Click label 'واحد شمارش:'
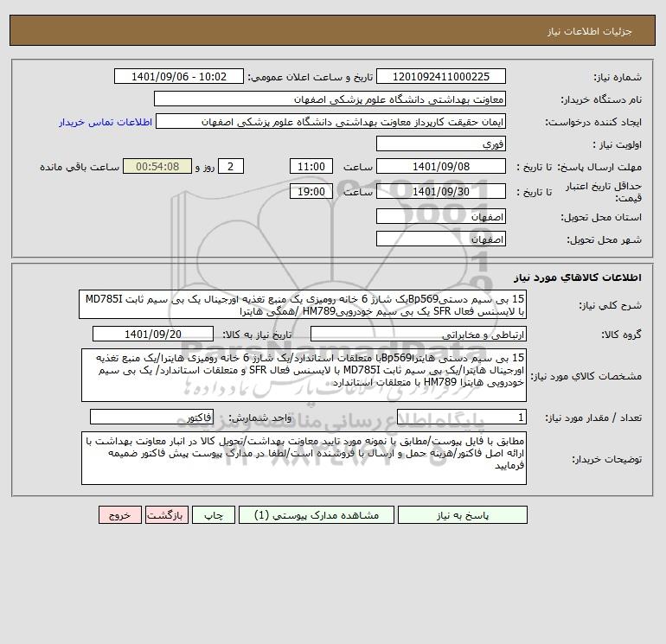 coord(260,418)
